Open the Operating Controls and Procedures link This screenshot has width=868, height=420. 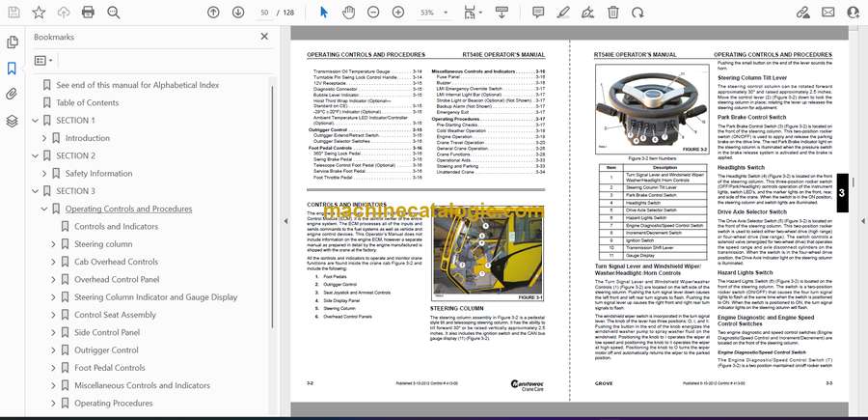tap(128, 209)
